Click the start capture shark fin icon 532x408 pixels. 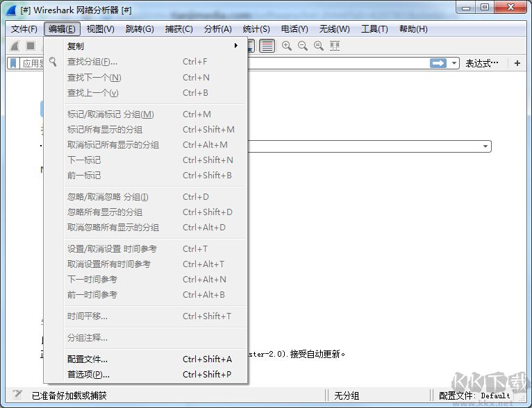click(x=15, y=46)
